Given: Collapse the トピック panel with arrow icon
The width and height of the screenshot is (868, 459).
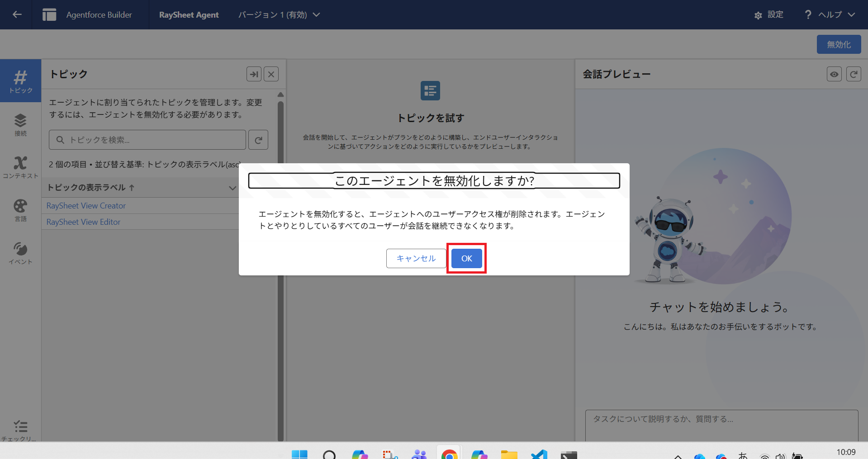Looking at the screenshot, I should 254,74.
